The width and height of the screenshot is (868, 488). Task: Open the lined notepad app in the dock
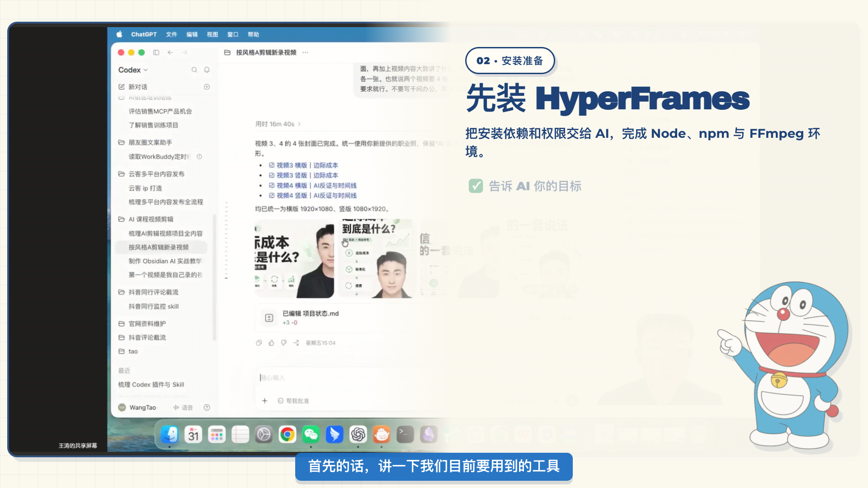point(241,435)
